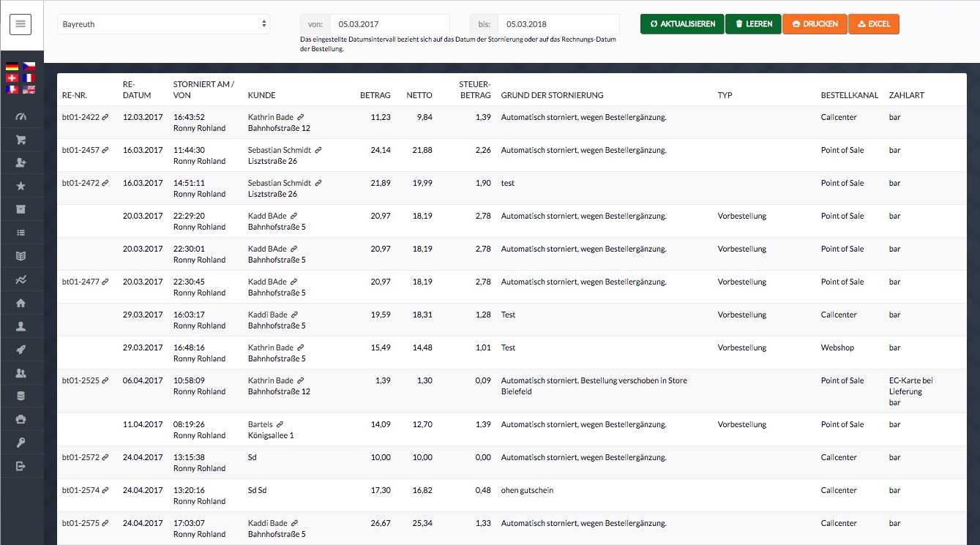This screenshot has width=980, height=545.
Task: Switch language via Czech flag
Action: tap(29, 67)
